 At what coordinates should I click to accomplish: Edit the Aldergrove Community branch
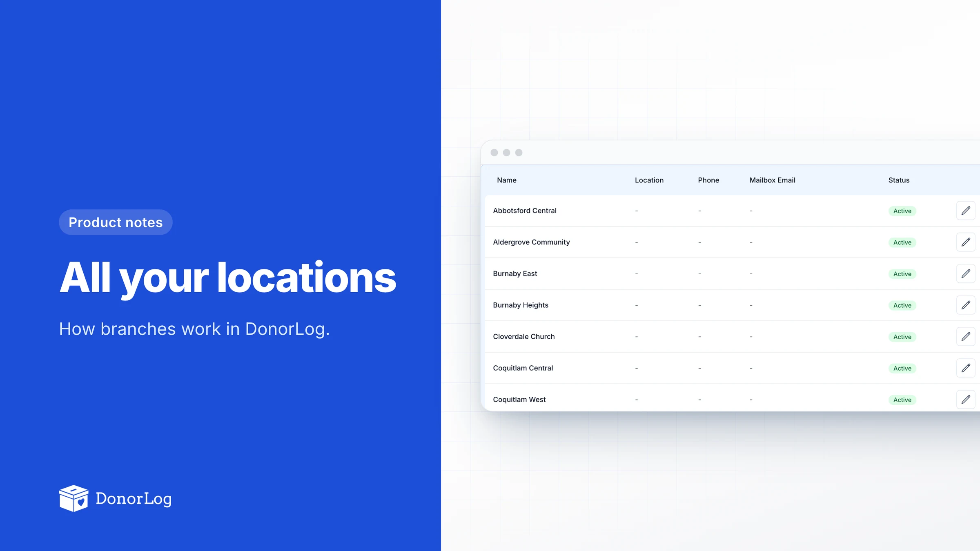(966, 242)
